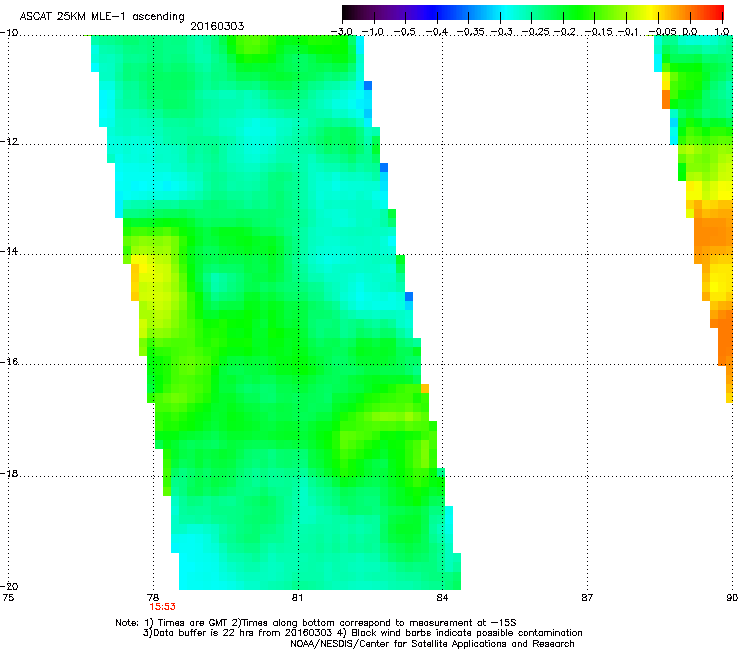Pick the "84" longitude axis label
Image resolution: width=740 pixels, height=650 pixels.
(442, 598)
